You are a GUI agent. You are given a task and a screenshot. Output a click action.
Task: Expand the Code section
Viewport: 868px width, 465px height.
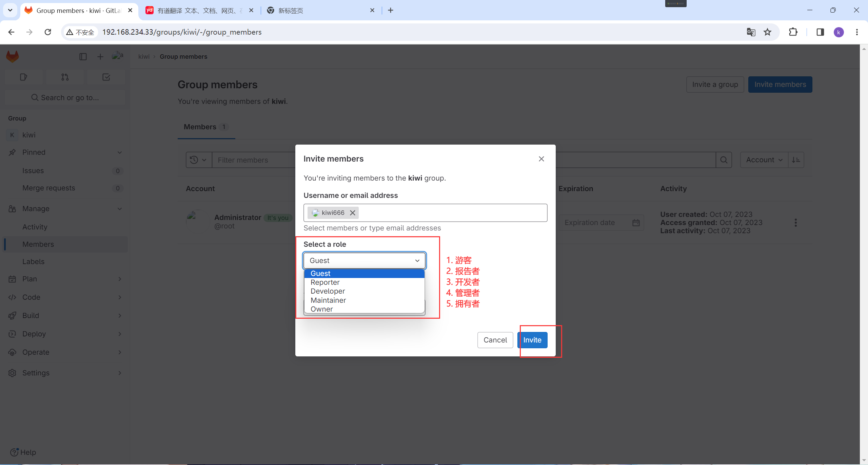pyautogui.click(x=65, y=297)
